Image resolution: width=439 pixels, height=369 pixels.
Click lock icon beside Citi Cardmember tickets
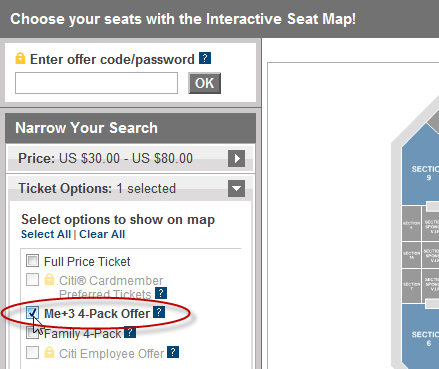click(x=49, y=279)
